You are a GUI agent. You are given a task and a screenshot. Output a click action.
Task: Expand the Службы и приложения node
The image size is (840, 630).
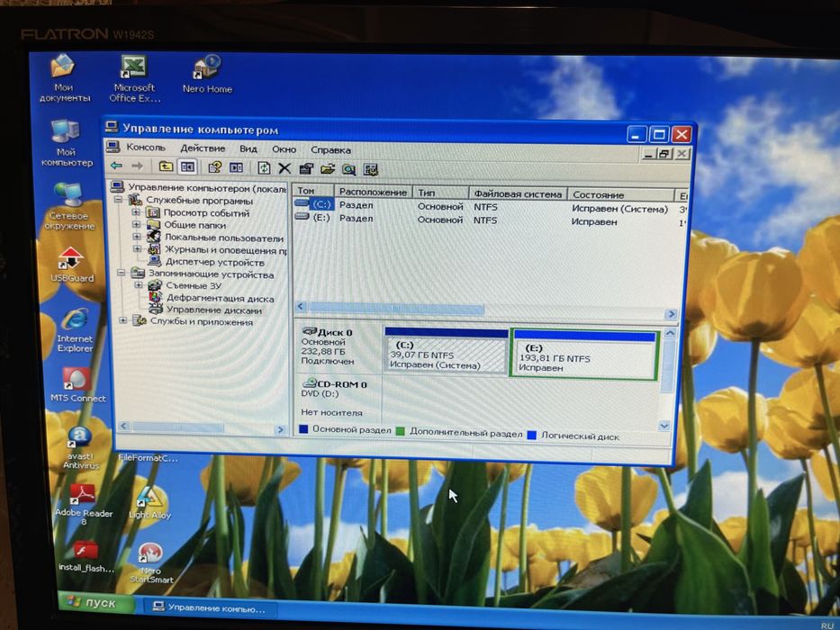[x=123, y=320]
